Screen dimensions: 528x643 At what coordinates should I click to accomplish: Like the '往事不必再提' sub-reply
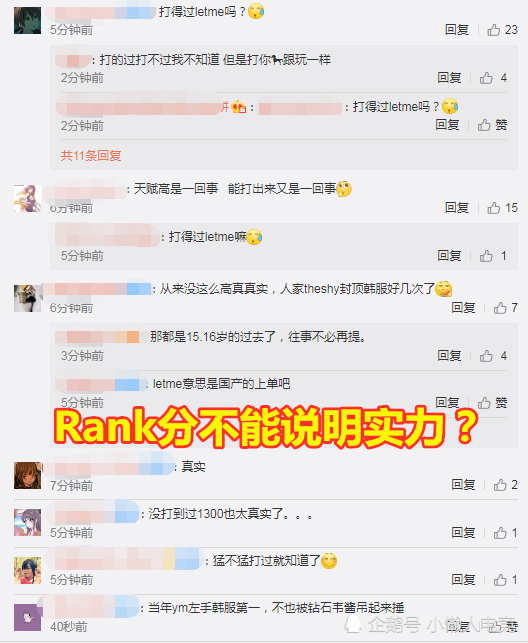click(493, 356)
